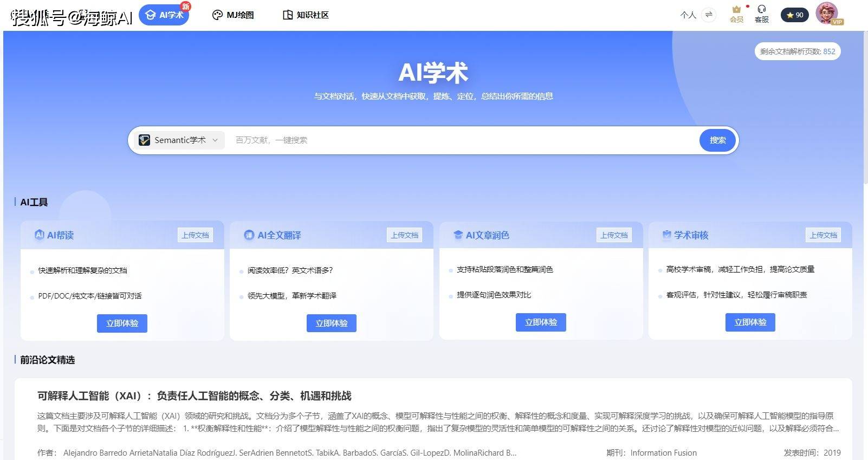Click 立即体验 under 学术审核
The height and width of the screenshot is (460, 868).
[x=750, y=322]
